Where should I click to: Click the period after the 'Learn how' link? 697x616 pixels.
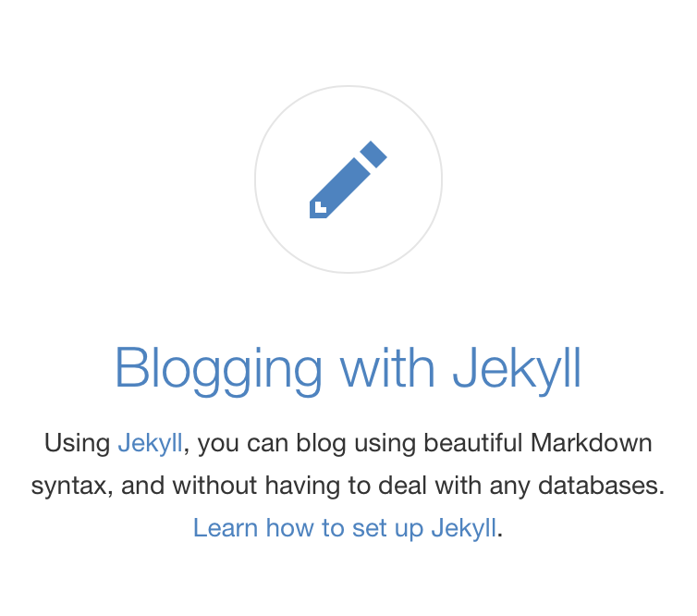(499, 536)
